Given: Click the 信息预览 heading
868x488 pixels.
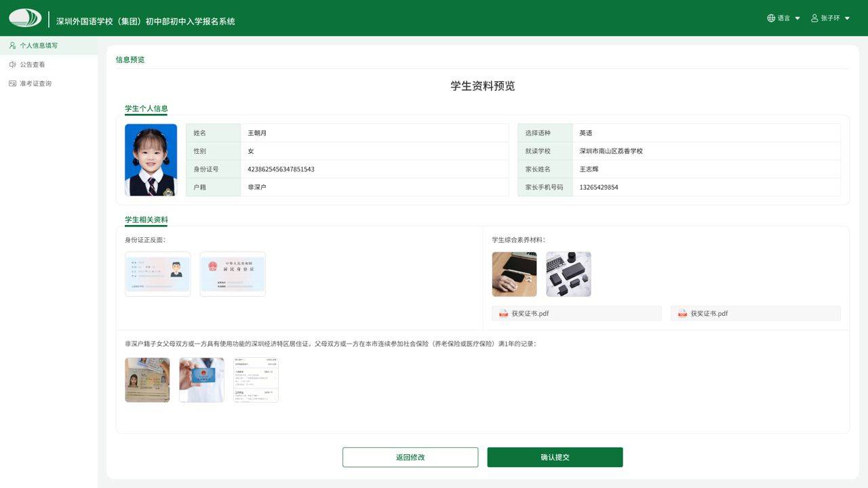Looking at the screenshot, I should click(130, 60).
